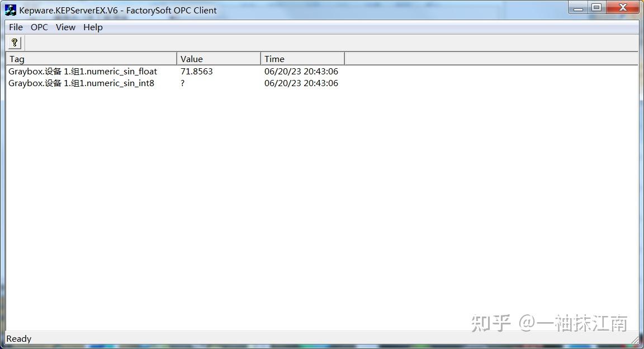Click the empty tag list area below the rows
This screenshot has height=349, width=644.
tap(280, 196)
